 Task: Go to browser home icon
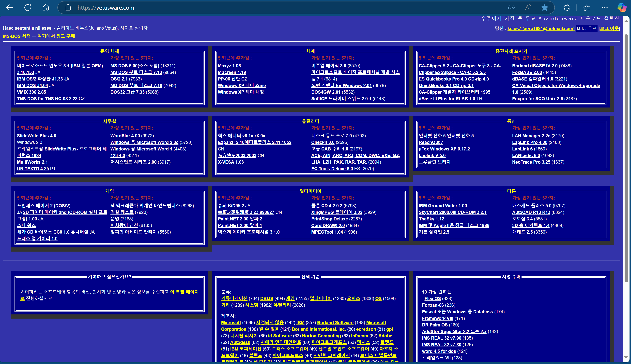pyautogui.click(x=46, y=8)
